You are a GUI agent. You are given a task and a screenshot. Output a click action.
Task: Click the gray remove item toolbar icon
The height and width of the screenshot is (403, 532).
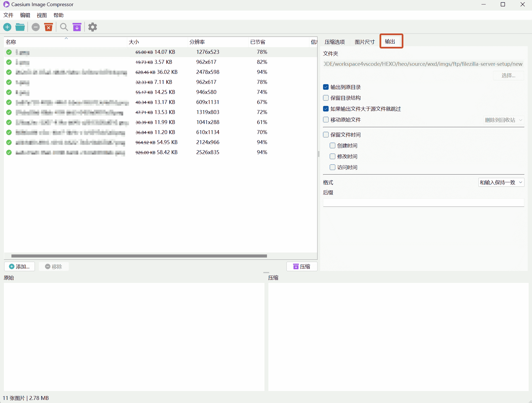[35, 27]
